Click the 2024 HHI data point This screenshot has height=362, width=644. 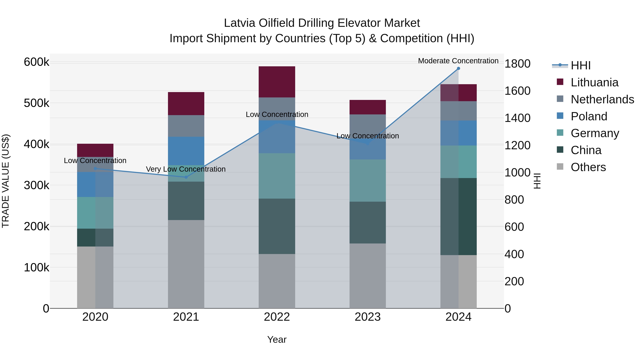[458, 68]
